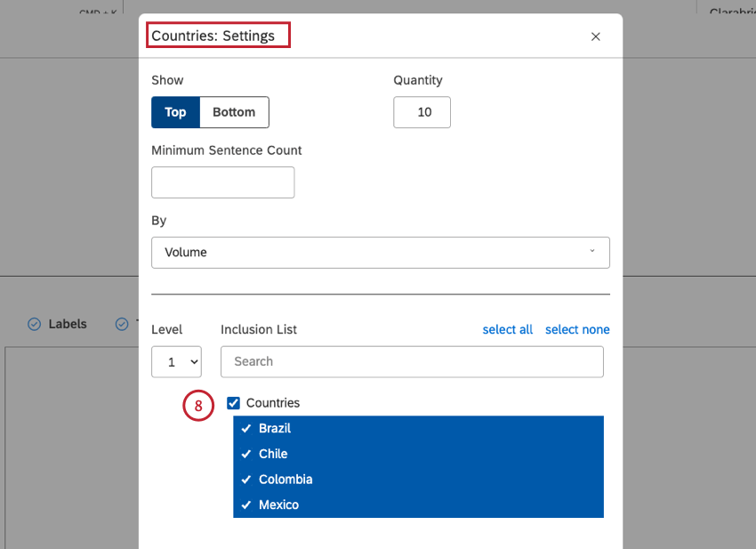Click the checkmark beside Chile
Image resolution: width=756 pixels, height=549 pixels.
pos(246,454)
